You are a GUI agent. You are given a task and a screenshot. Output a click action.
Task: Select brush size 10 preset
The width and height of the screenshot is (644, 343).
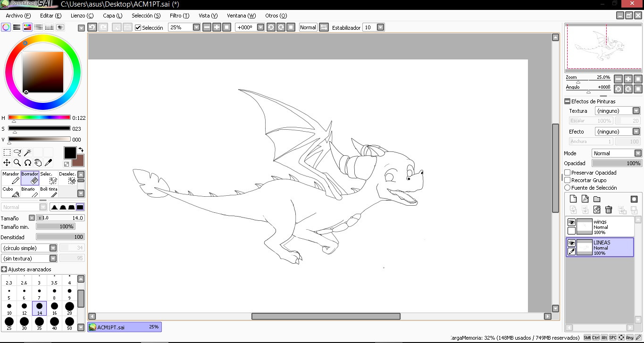click(x=9, y=309)
